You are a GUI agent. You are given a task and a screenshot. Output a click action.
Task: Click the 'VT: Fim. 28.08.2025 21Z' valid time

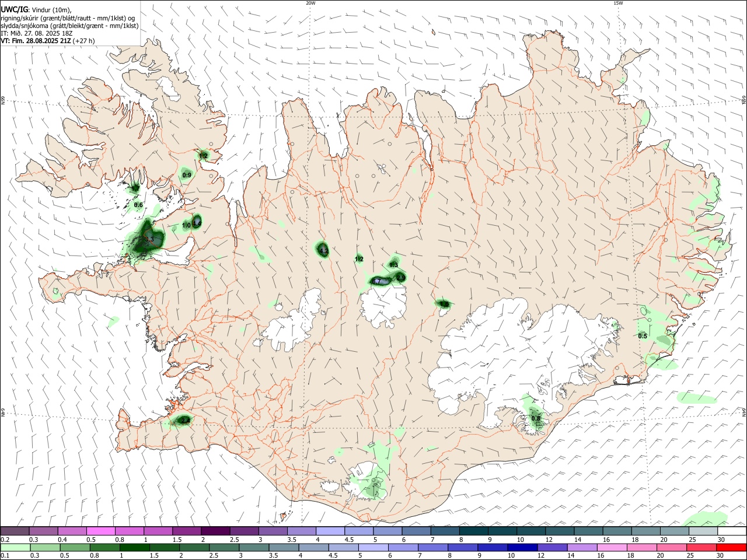[x=36, y=41]
